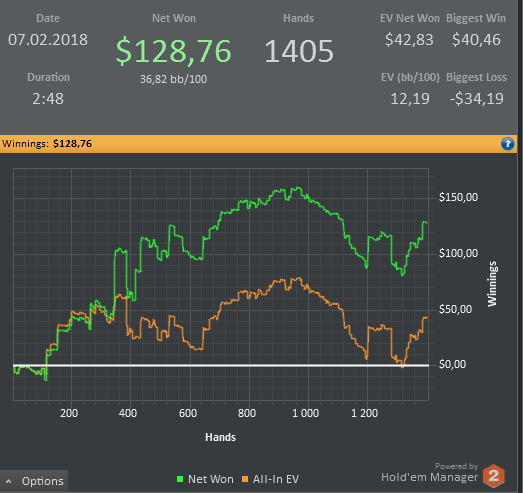523x493 pixels.
Task: Click the Powered by text
Action: 456,466
